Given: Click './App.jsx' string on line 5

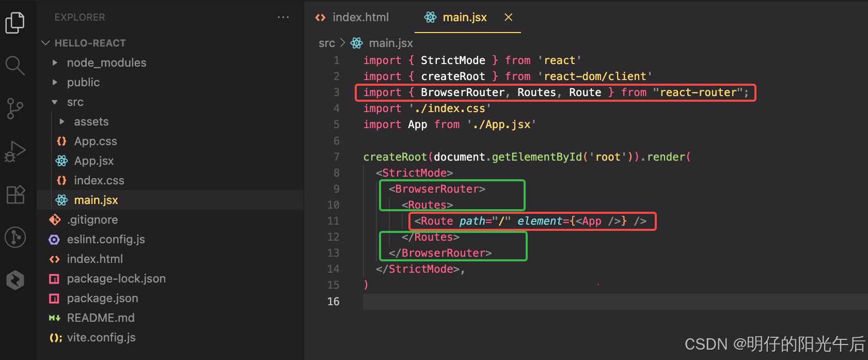Looking at the screenshot, I should (501, 124).
